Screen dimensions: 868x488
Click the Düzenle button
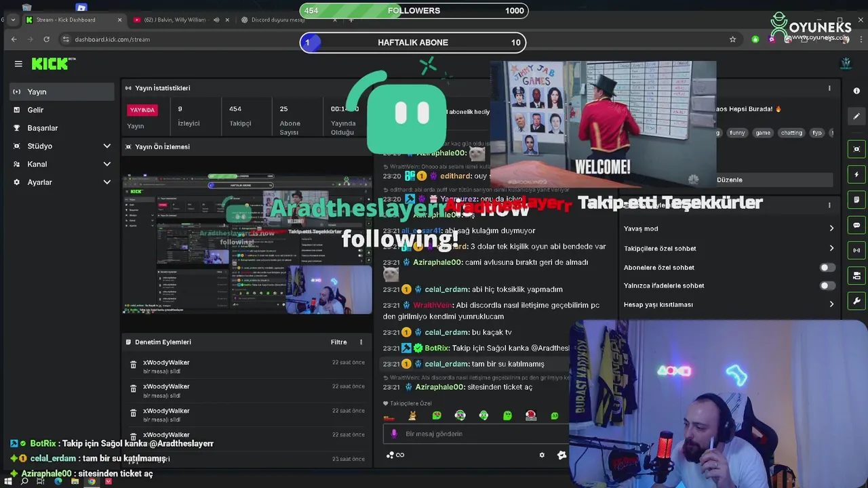click(730, 180)
